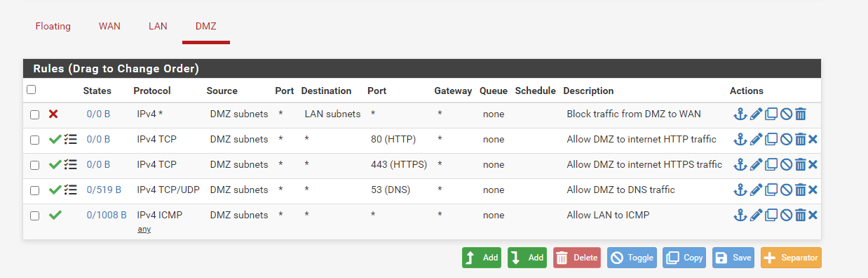Switch to the WAN tab

109,26
